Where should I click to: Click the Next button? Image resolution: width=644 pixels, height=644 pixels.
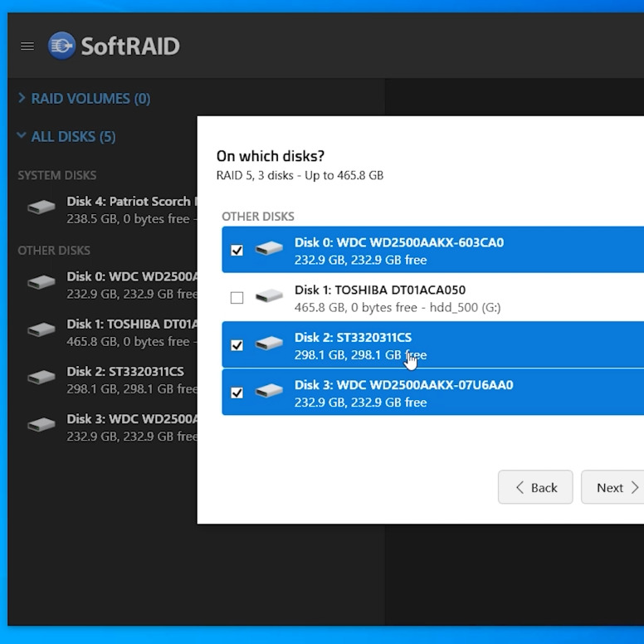612,487
